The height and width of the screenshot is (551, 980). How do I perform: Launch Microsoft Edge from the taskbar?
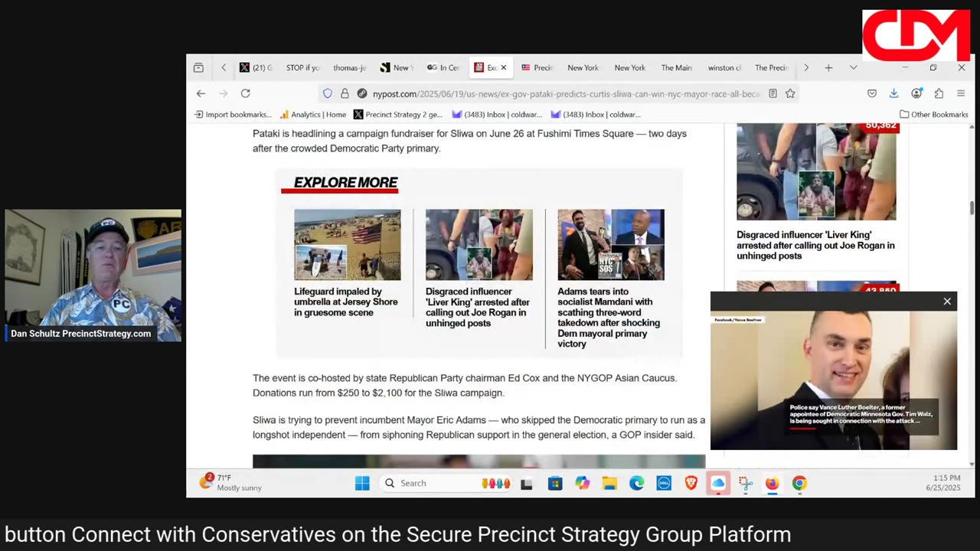coord(637,483)
